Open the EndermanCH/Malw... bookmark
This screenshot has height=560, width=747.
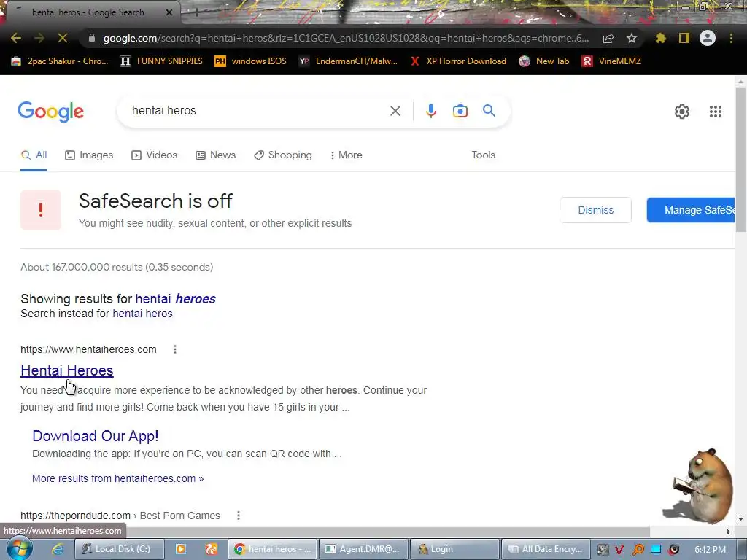348,61
